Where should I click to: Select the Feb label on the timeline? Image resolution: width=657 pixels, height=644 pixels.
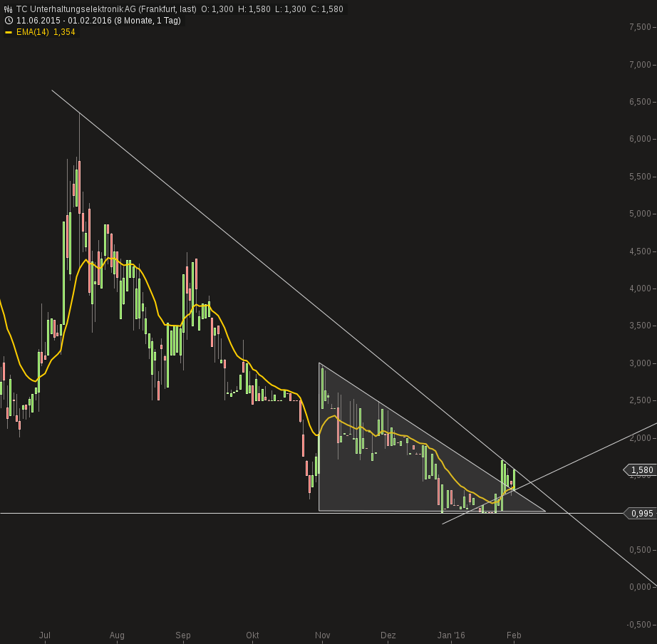coord(513,635)
